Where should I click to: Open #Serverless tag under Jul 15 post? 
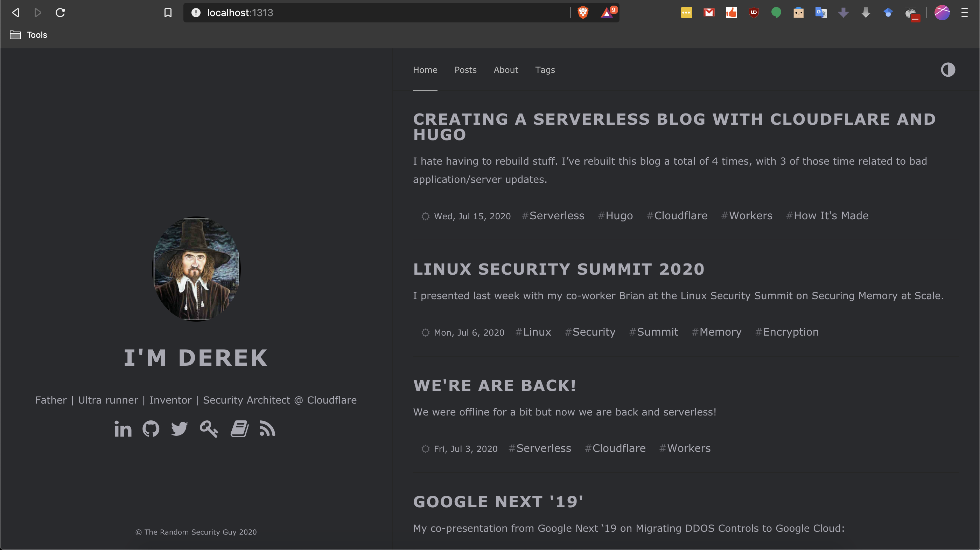click(x=553, y=215)
